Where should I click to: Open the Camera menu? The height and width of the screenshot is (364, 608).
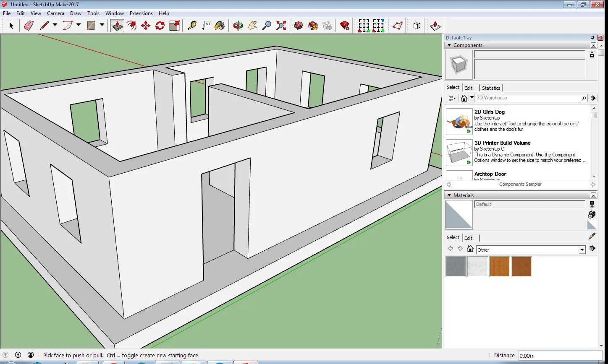[x=55, y=13]
